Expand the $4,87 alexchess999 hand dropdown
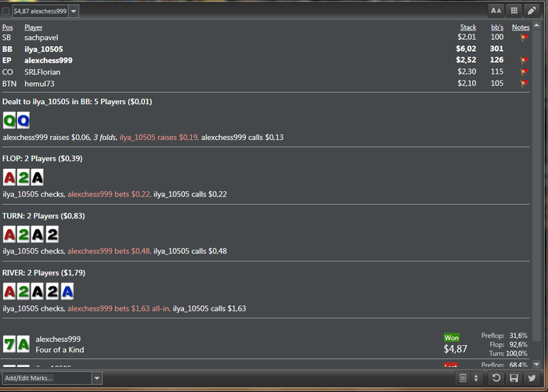The width and height of the screenshot is (548, 392). click(x=74, y=11)
